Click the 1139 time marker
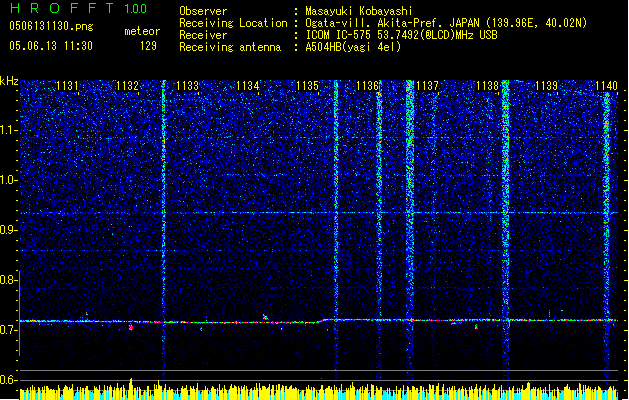Image resolution: width=629 pixels, height=400 pixels. pos(547,86)
